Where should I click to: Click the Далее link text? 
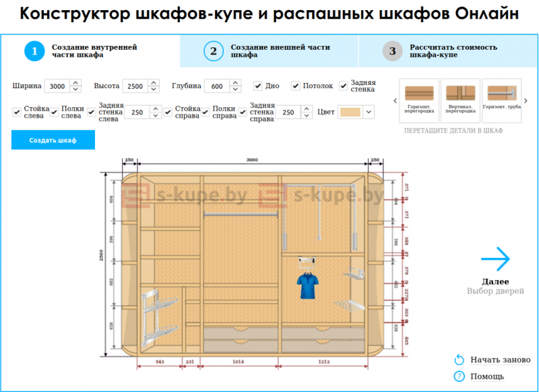[495, 282]
